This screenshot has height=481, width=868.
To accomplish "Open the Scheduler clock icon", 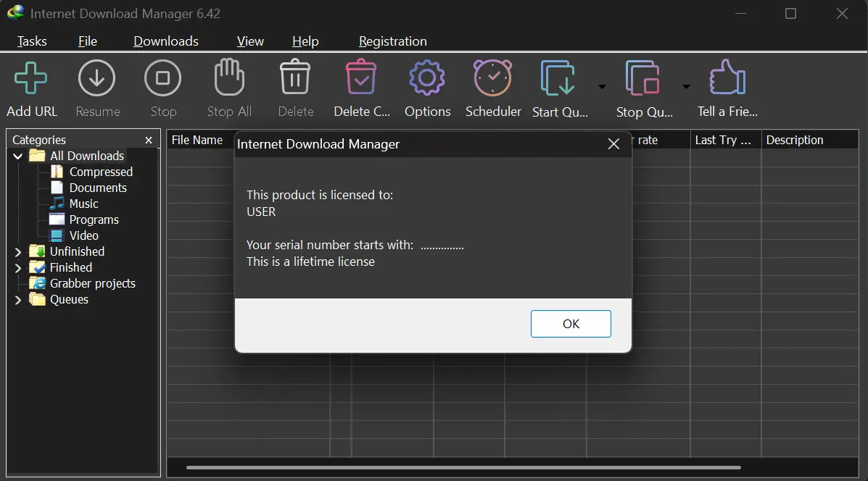I will click(x=492, y=78).
